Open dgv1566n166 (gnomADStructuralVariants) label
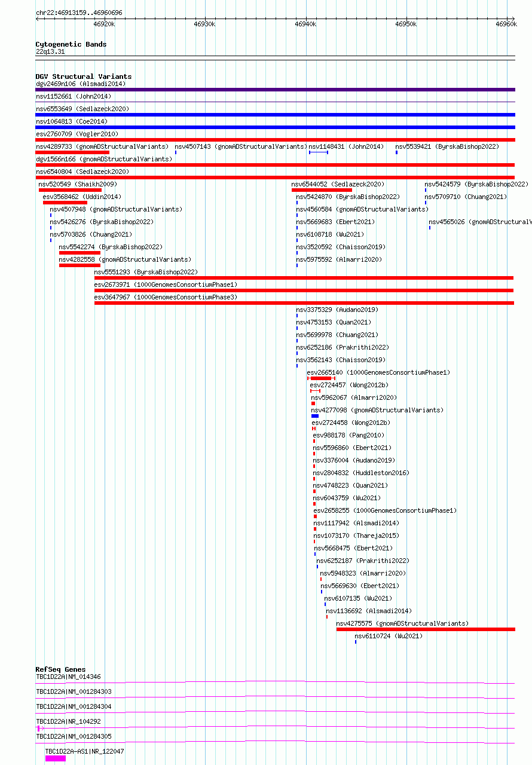Screen dimensions: 532x765 click(104, 159)
